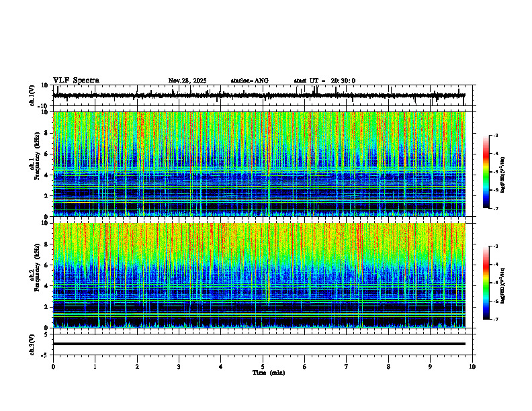The image size is (532, 411).
Task: Click the color scale bar beside ch.2 spectrogram
Action: pos(486,283)
